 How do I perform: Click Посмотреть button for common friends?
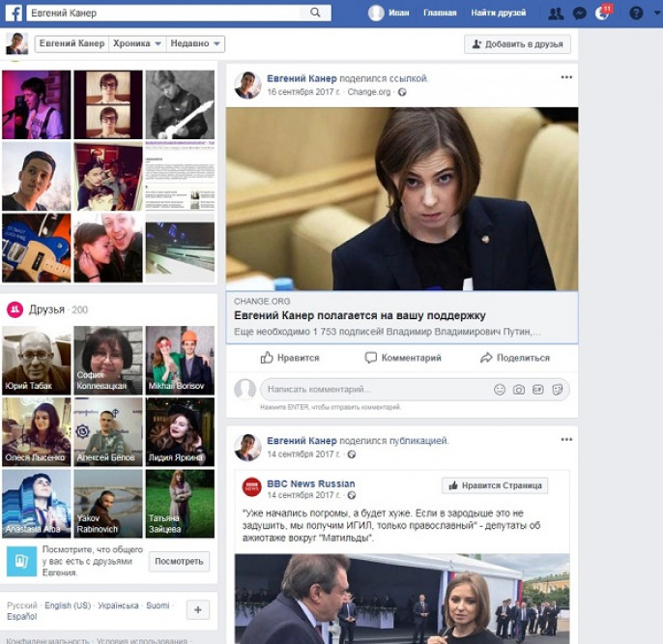tap(179, 562)
